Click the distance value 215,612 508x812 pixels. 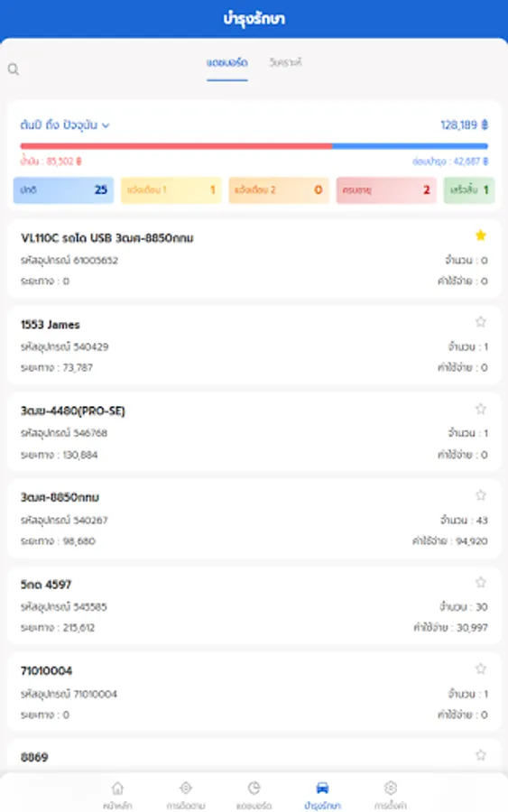(79, 628)
